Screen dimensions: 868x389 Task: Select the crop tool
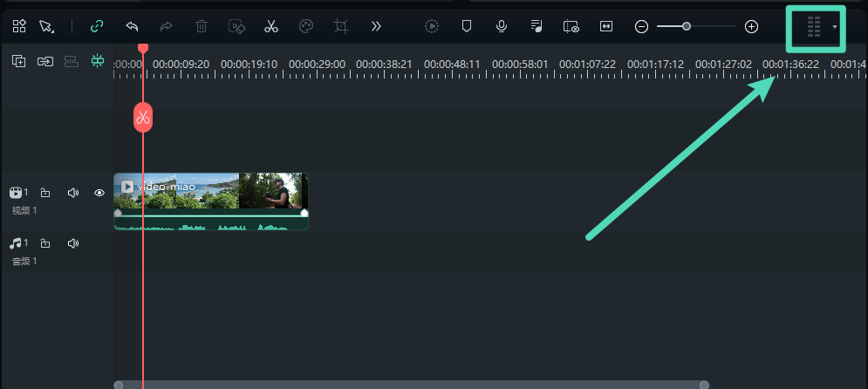[341, 27]
